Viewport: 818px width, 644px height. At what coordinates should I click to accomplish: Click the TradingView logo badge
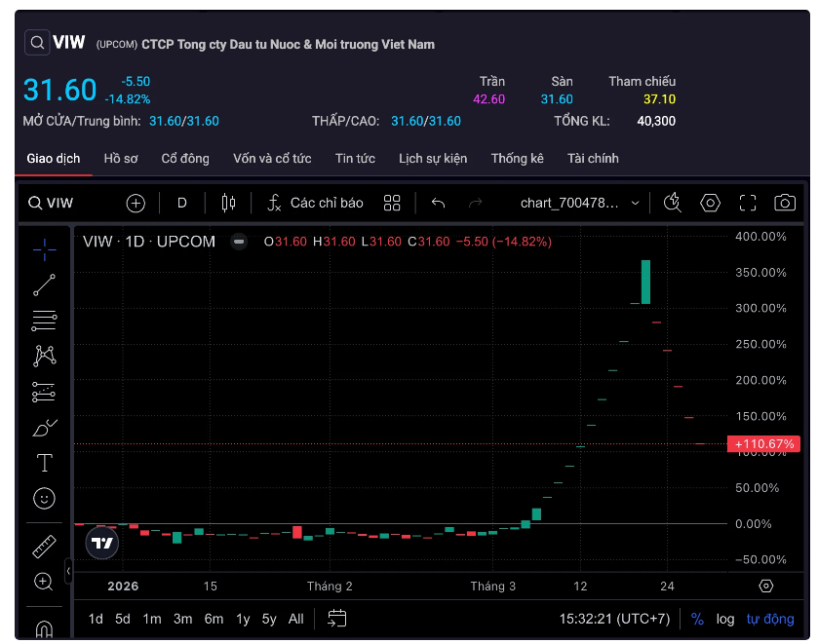pos(102,543)
